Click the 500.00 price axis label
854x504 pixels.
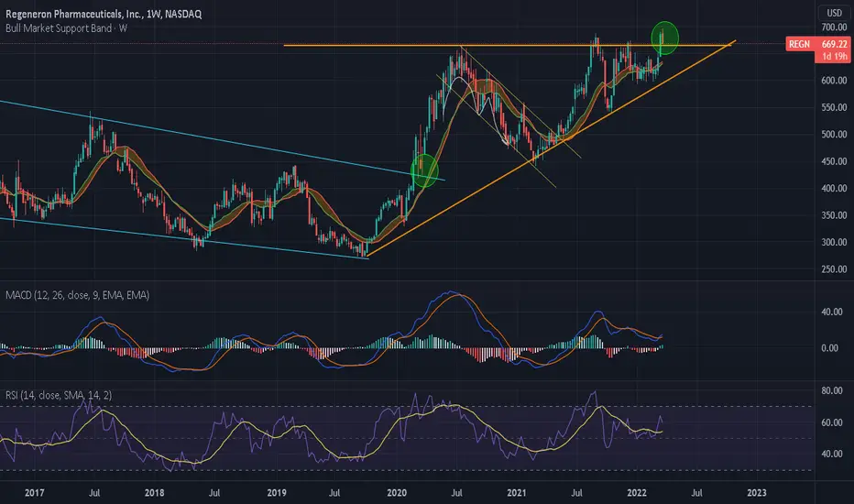(834, 134)
